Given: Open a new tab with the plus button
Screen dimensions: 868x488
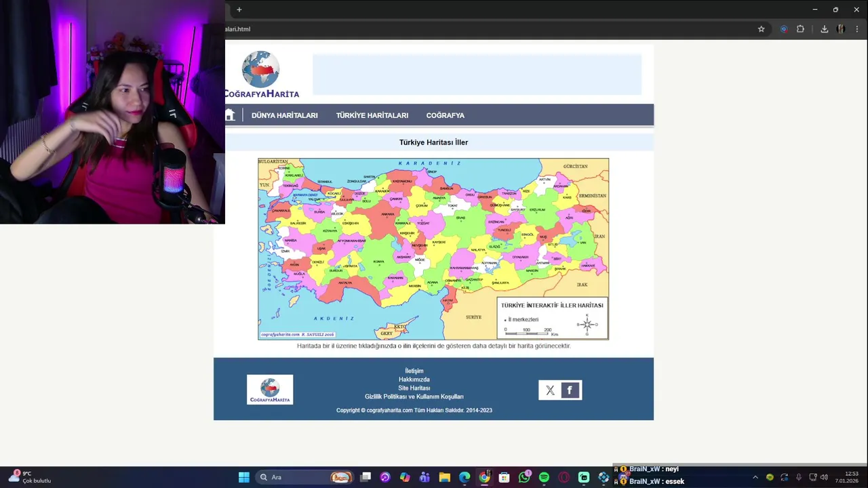Looking at the screenshot, I should [x=239, y=9].
